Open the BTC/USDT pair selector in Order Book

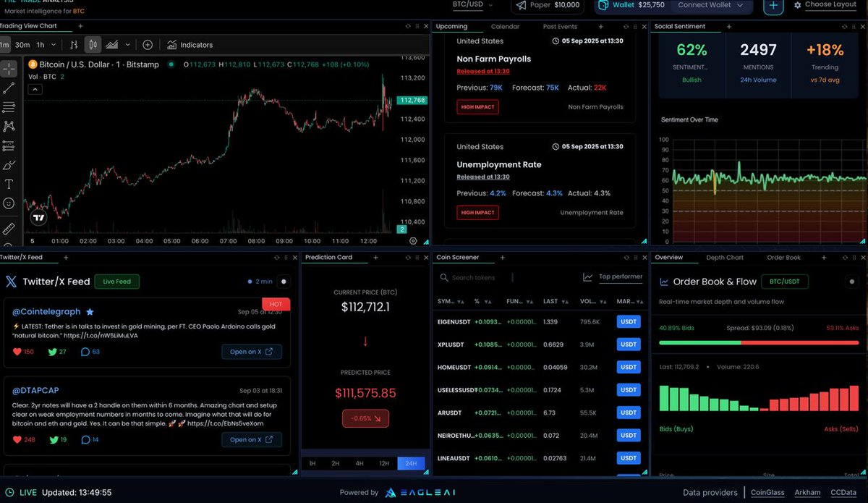pos(785,282)
